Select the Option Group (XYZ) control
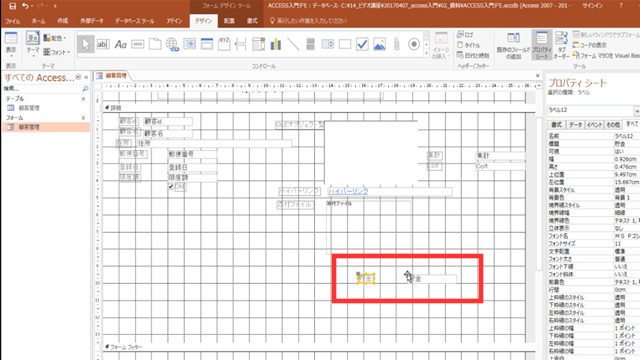The image size is (640, 360). [224, 44]
